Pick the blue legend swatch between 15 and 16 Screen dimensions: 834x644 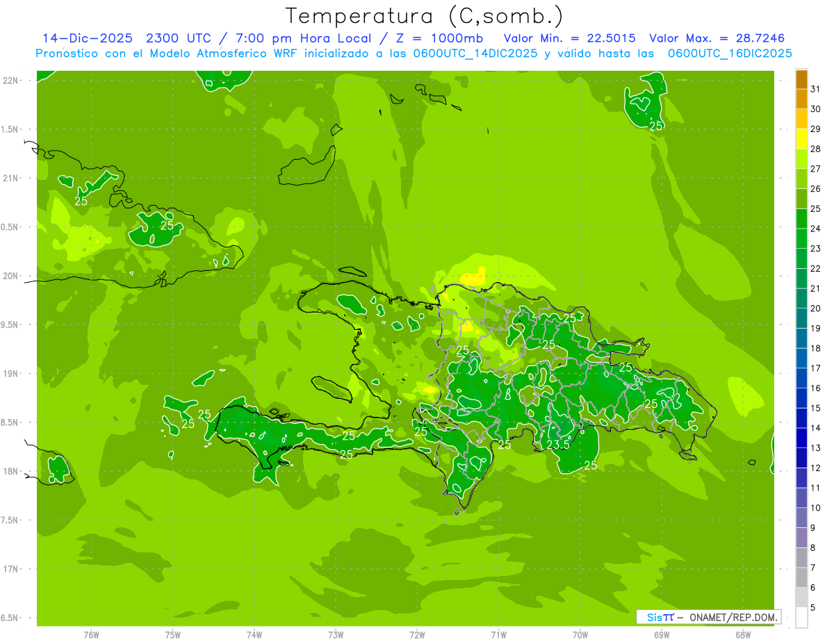[801, 398]
